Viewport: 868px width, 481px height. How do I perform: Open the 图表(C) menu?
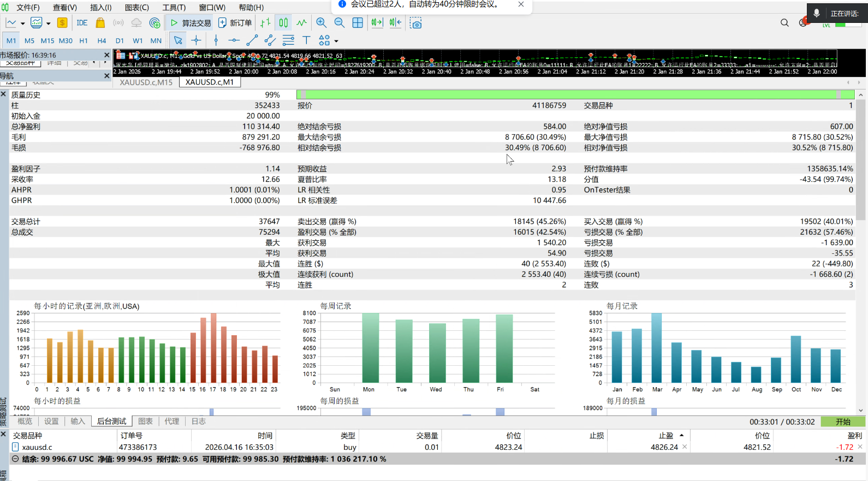coord(137,7)
